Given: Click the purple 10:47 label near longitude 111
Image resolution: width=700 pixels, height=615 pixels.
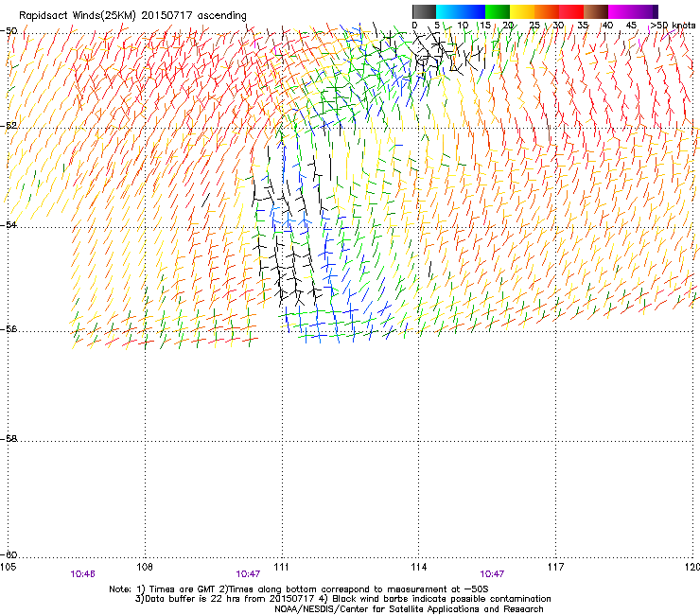Looking at the screenshot, I should coord(248,574).
